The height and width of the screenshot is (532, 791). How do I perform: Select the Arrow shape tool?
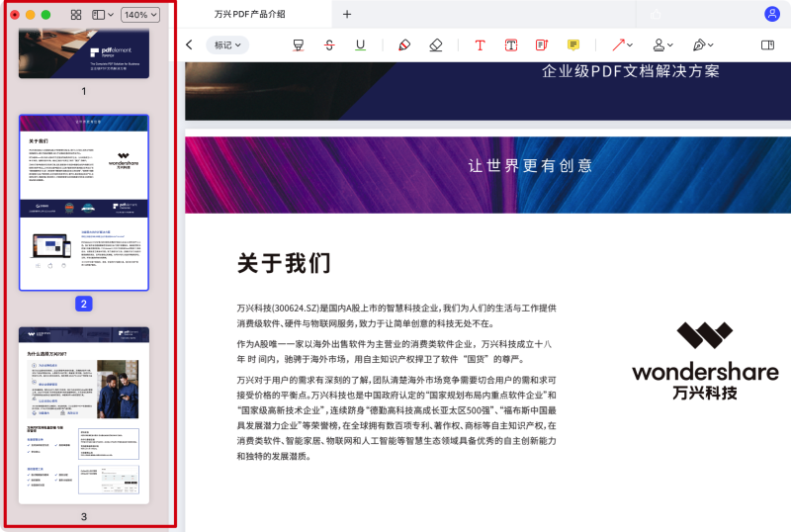click(x=618, y=44)
